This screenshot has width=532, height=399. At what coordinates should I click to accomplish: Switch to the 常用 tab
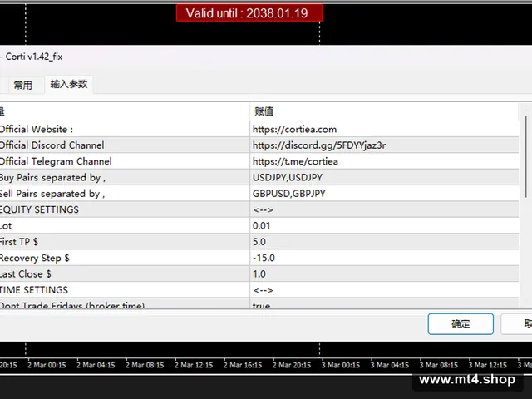click(x=23, y=85)
